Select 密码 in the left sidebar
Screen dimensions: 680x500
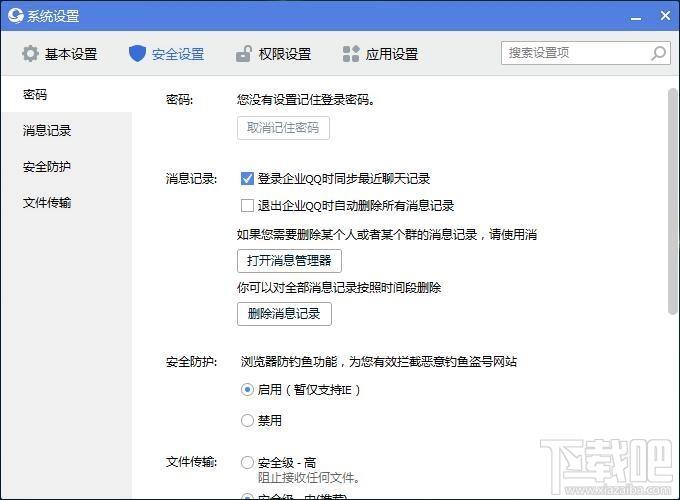click(x=66, y=95)
